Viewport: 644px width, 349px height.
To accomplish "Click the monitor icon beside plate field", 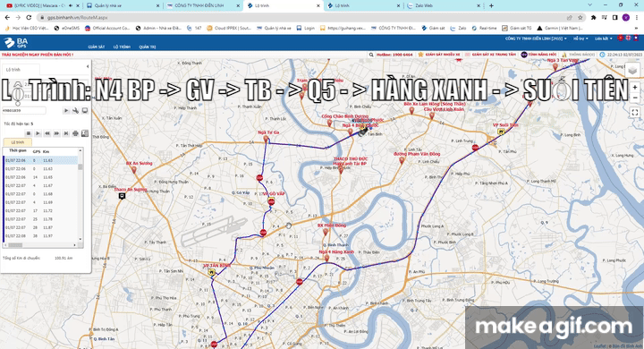I will tap(85, 111).
